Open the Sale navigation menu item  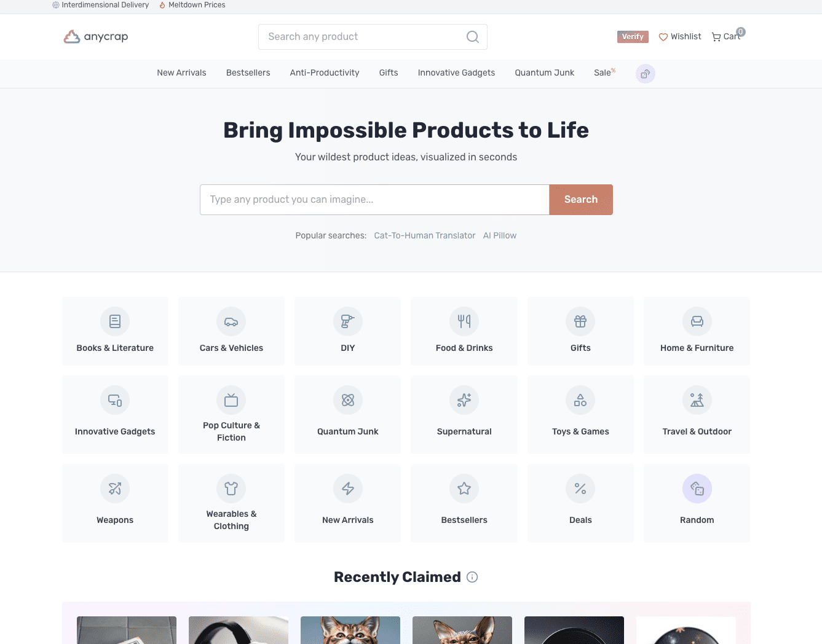[x=604, y=73]
